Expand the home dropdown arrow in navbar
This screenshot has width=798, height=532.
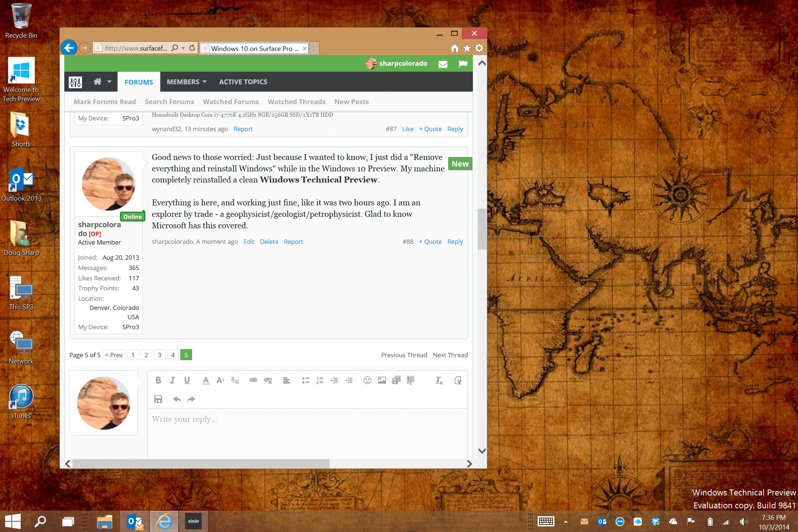coord(109,82)
